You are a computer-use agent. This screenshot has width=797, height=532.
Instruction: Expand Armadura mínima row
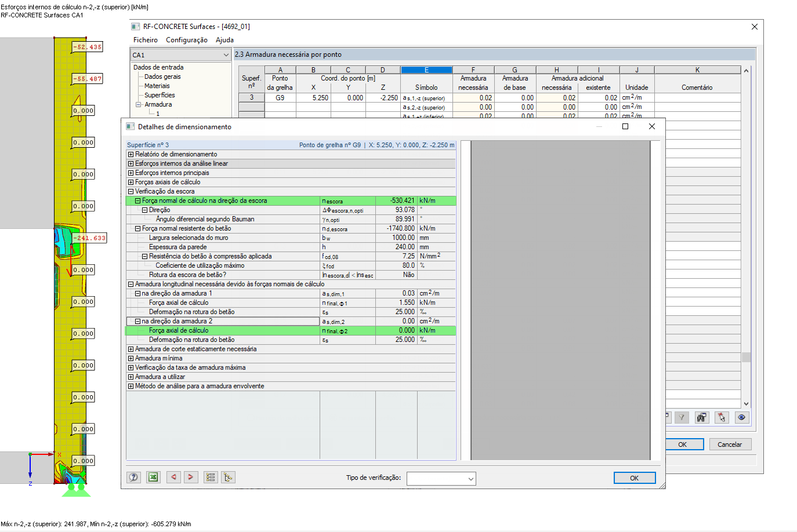(x=131, y=359)
